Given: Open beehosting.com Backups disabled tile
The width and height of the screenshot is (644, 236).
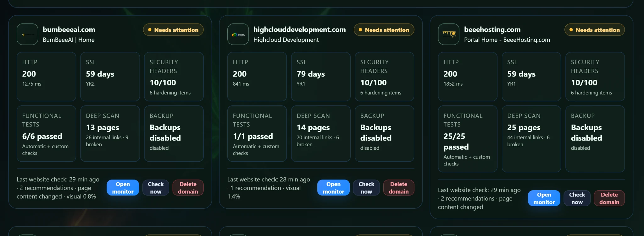Looking at the screenshot, I should [x=595, y=139].
